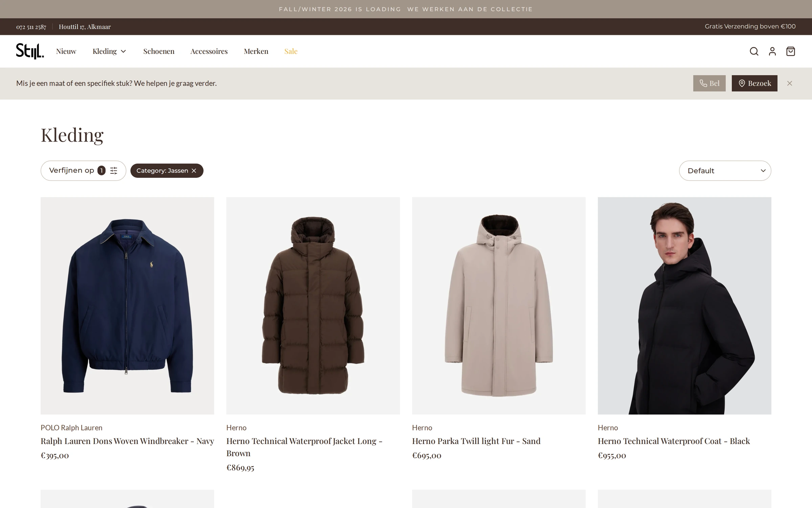The width and height of the screenshot is (812, 508).
Task: Call phone number 072 511 2587
Action: (31, 27)
